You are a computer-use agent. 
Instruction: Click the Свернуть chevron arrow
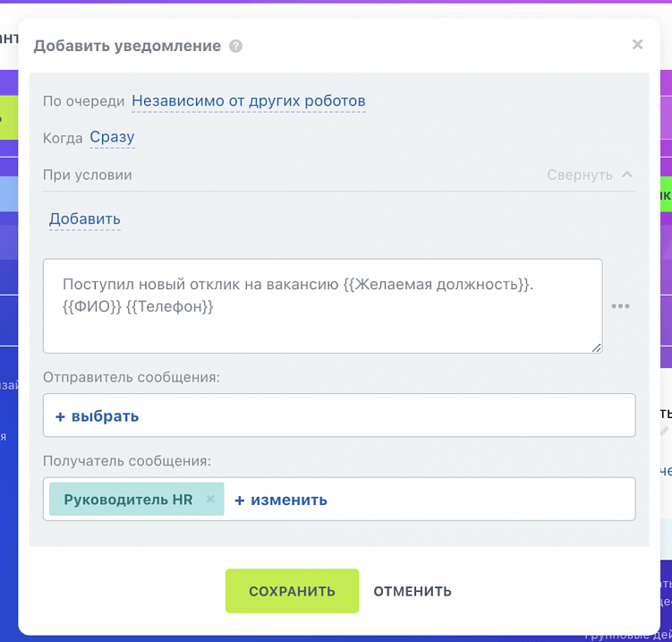point(626,175)
